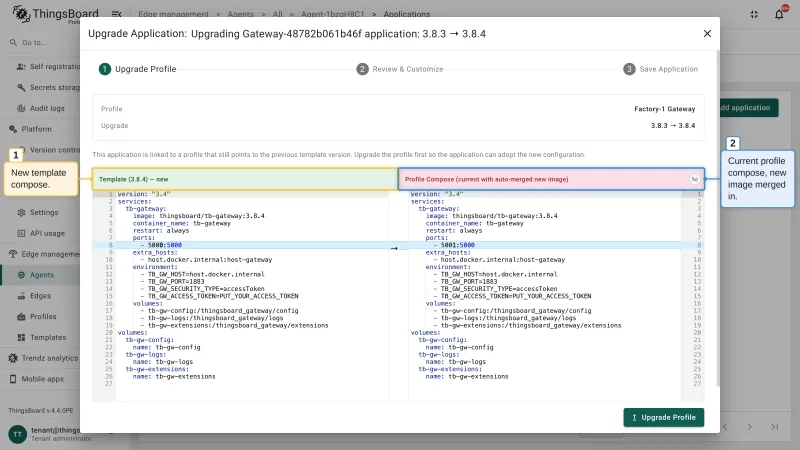Click the Mobile apps icon
800x450 pixels.
click(13, 379)
